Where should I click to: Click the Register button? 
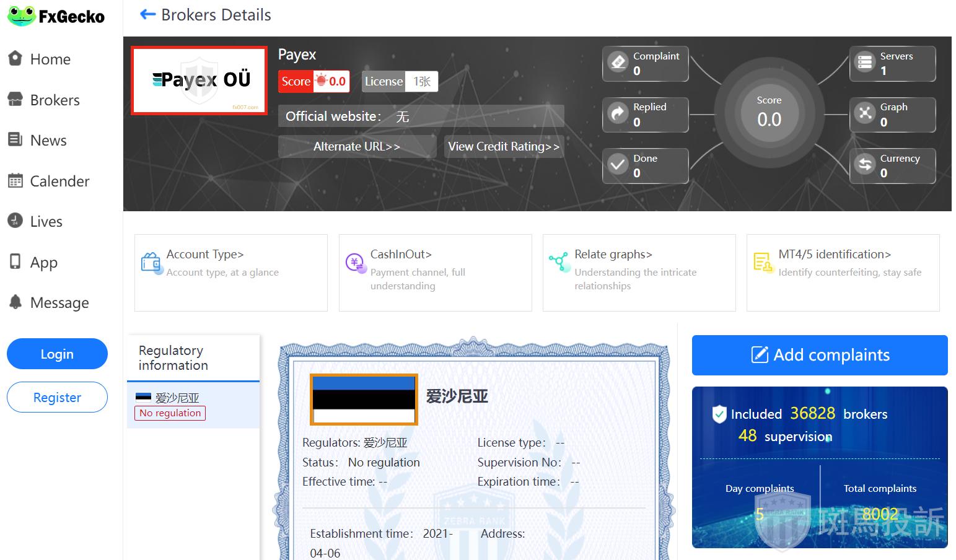tap(57, 398)
